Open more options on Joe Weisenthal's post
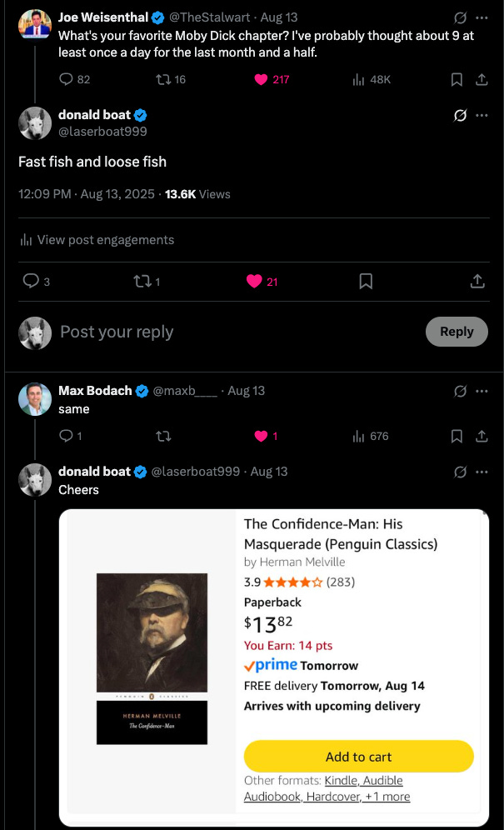Viewport: 504px width, 830px height. pos(482,17)
